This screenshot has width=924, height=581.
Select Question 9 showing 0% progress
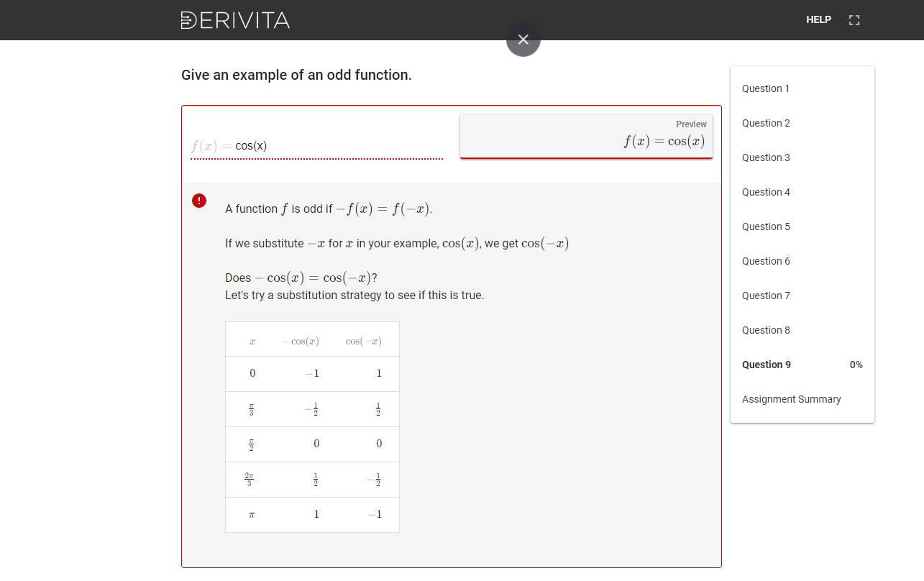pos(765,364)
